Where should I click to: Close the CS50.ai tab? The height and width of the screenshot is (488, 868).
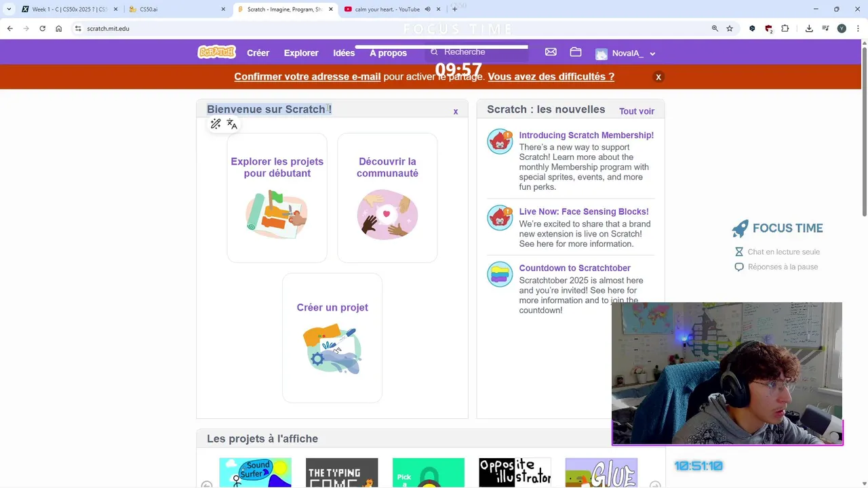[223, 9]
